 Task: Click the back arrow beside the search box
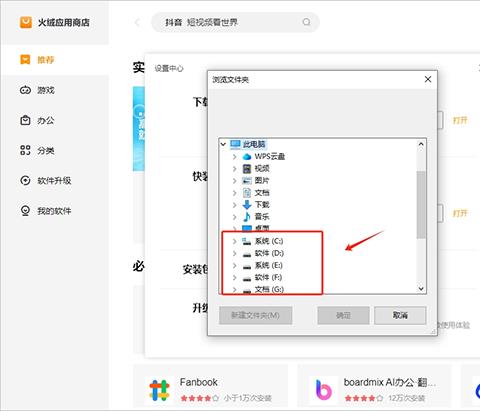137,22
